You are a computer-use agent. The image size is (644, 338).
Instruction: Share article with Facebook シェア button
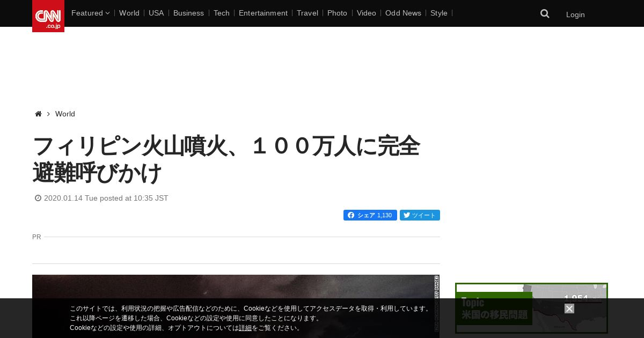pyautogui.click(x=370, y=215)
